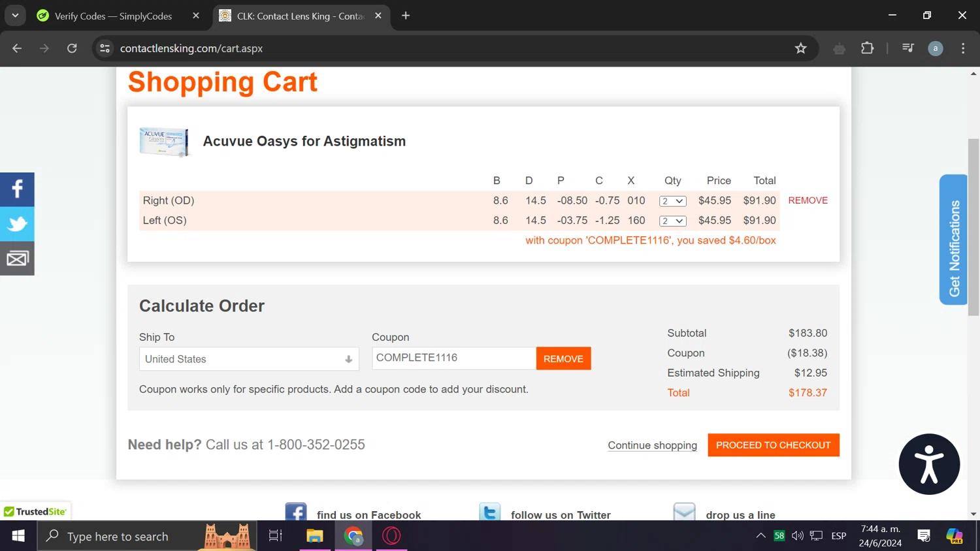The height and width of the screenshot is (551, 980).
Task: Click the coupon code input field
Action: click(454, 358)
